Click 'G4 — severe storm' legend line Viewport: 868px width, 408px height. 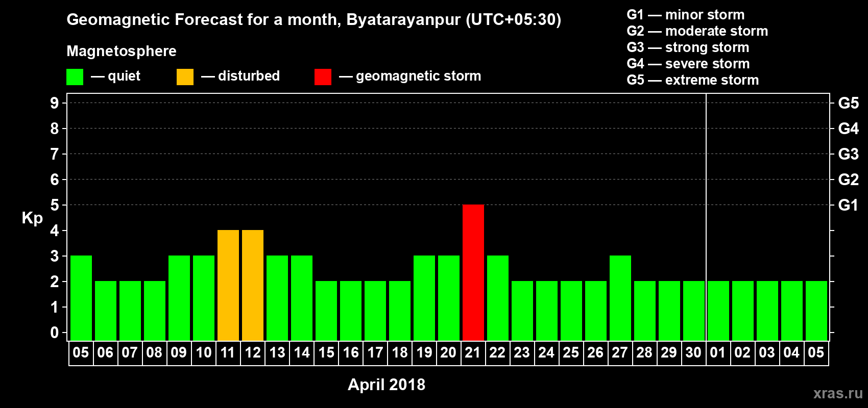688,64
